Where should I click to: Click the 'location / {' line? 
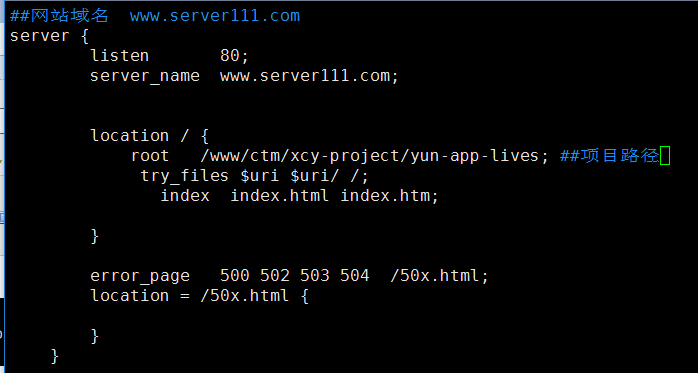[150, 135]
